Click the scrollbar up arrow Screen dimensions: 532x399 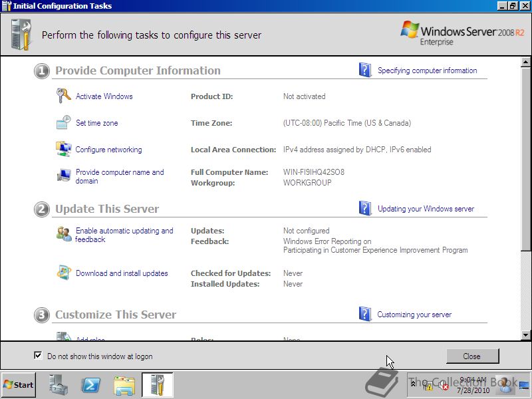(525, 62)
